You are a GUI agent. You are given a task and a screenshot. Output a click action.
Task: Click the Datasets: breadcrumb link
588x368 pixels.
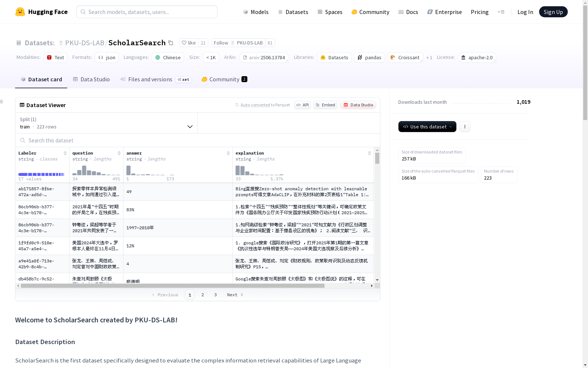pyautogui.click(x=40, y=43)
